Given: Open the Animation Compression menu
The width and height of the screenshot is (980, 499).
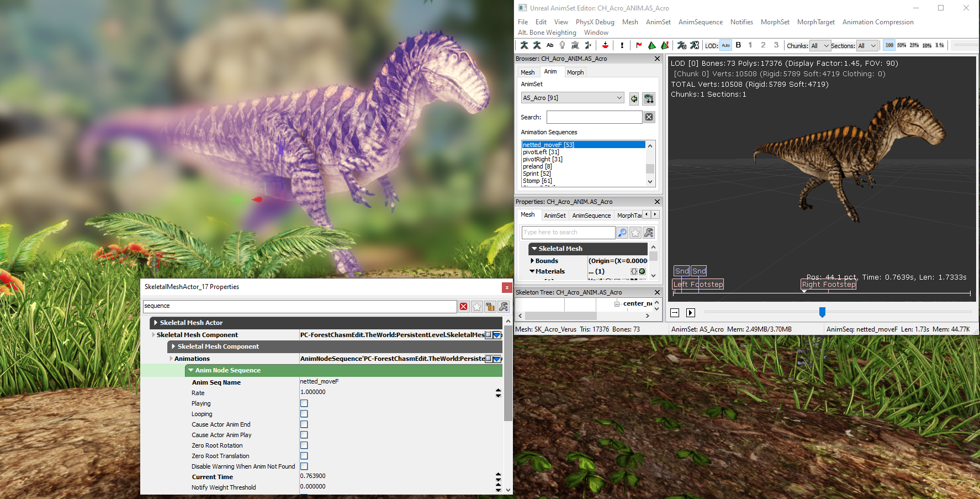Looking at the screenshot, I should coord(878,22).
